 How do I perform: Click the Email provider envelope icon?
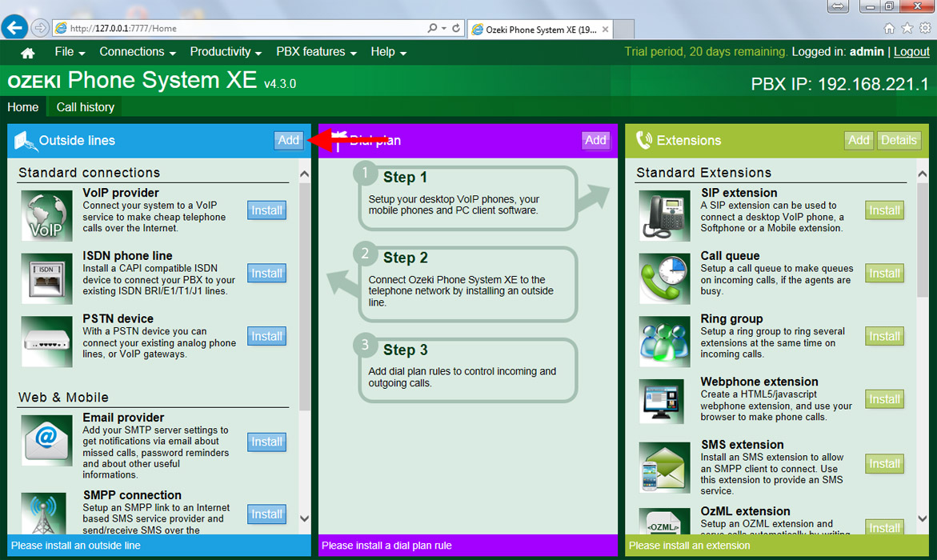point(46,440)
